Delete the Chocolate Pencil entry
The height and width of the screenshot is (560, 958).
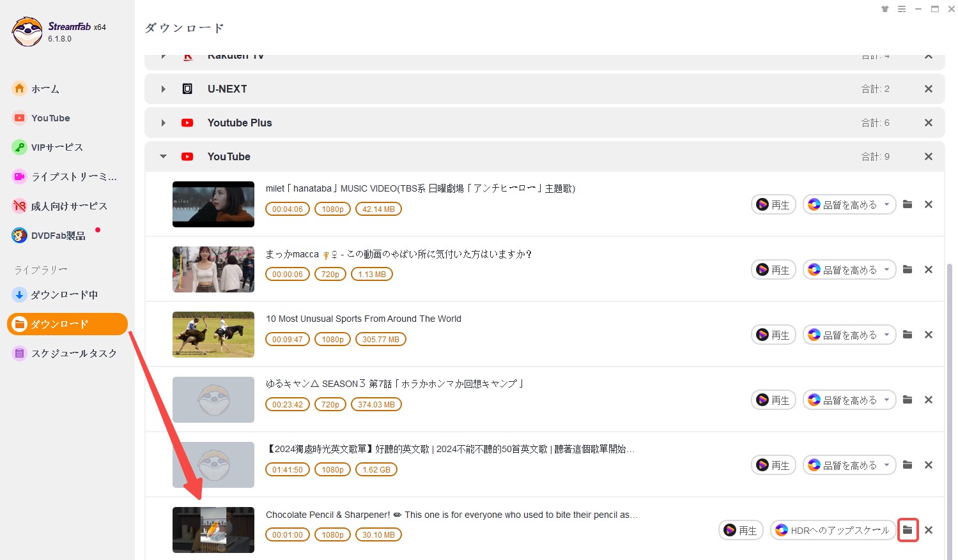tap(929, 530)
